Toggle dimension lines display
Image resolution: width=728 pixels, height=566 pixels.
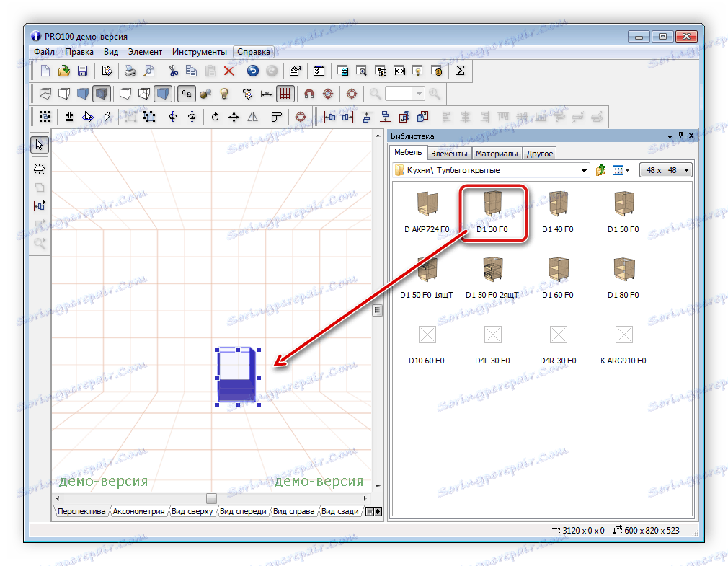click(267, 94)
